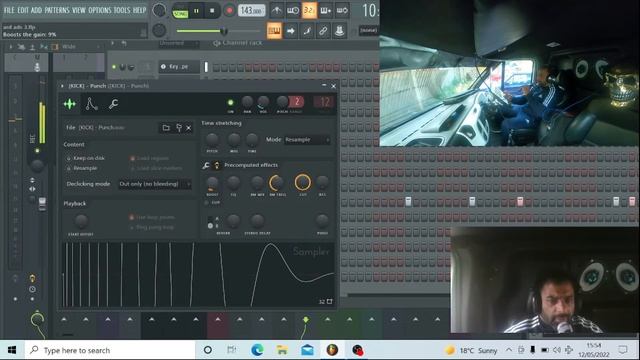Open the (none) pattern selector
640x360 pixels.
coord(368,30)
